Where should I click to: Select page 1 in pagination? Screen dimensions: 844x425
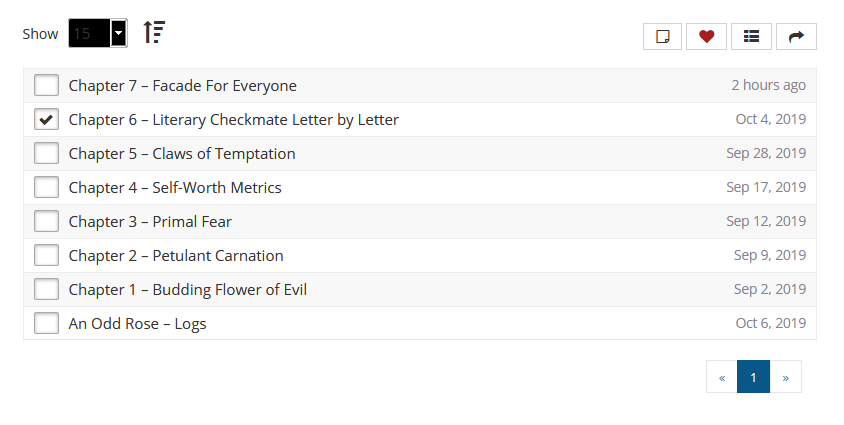[x=753, y=377]
